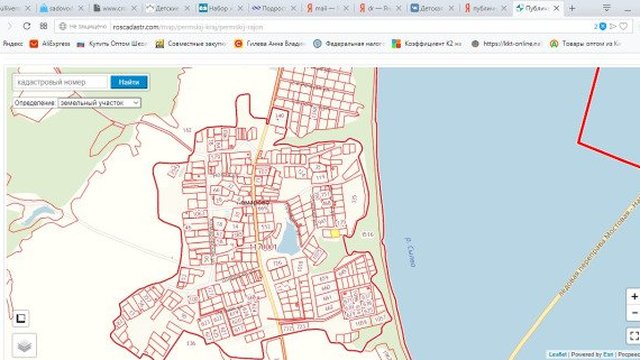Click parcel labeled 1057
This screenshot has width=640, height=360.
[379, 318]
